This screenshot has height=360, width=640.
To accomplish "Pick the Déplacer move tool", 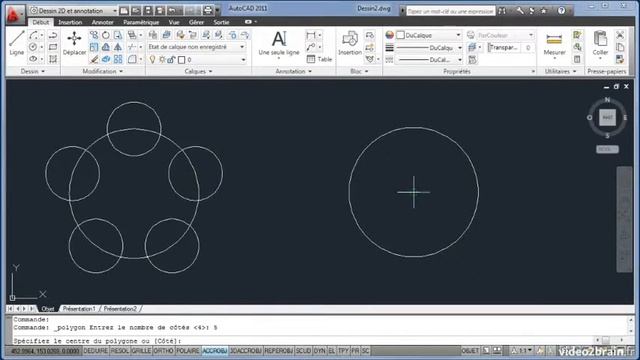I will pos(74,43).
